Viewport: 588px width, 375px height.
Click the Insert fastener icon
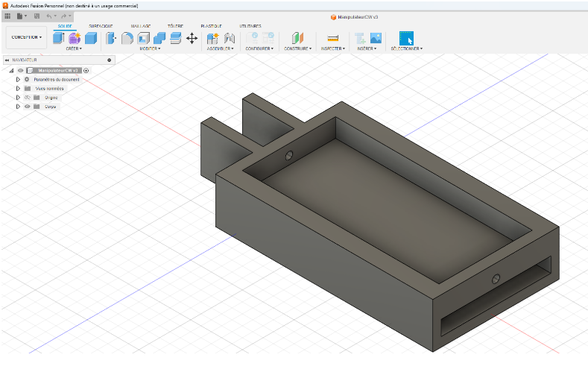click(x=360, y=38)
